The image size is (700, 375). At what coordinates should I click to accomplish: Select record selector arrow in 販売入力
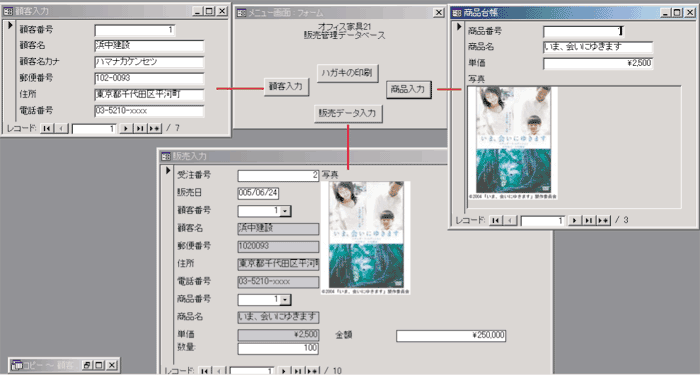click(x=168, y=170)
